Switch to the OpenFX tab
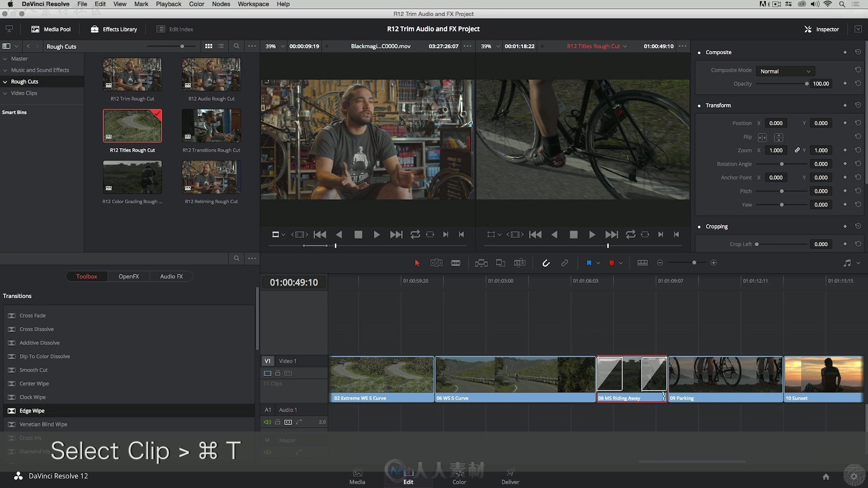 pos(129,277)
